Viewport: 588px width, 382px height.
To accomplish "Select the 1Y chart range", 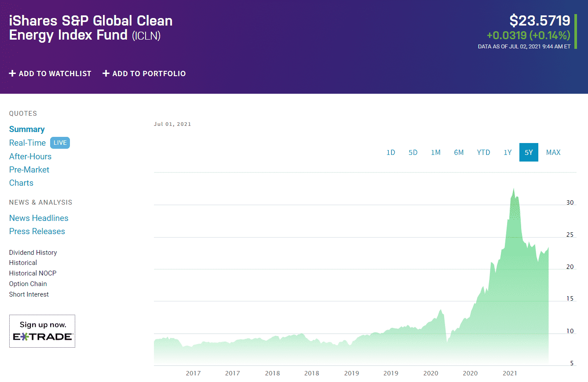I will 508,152.
